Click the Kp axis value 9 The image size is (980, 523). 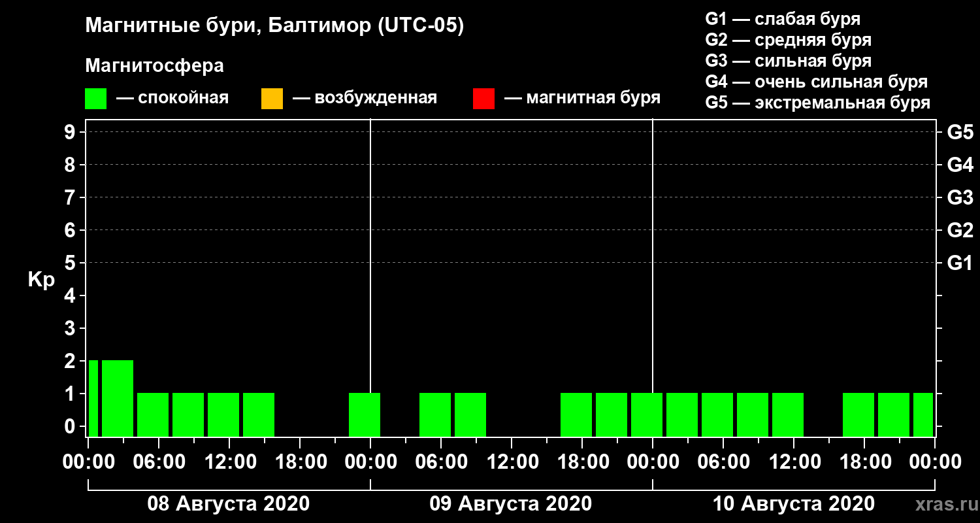[x=71, y=133]
